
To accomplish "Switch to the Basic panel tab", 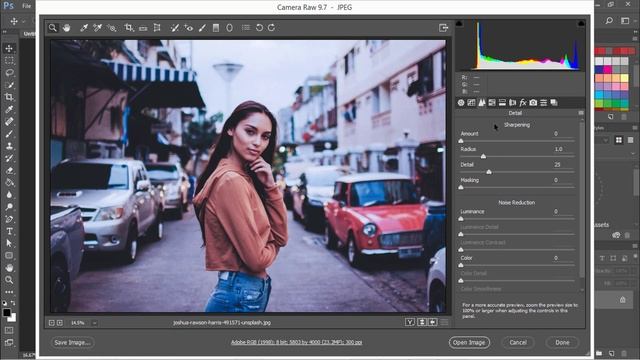I will (461, 103).
